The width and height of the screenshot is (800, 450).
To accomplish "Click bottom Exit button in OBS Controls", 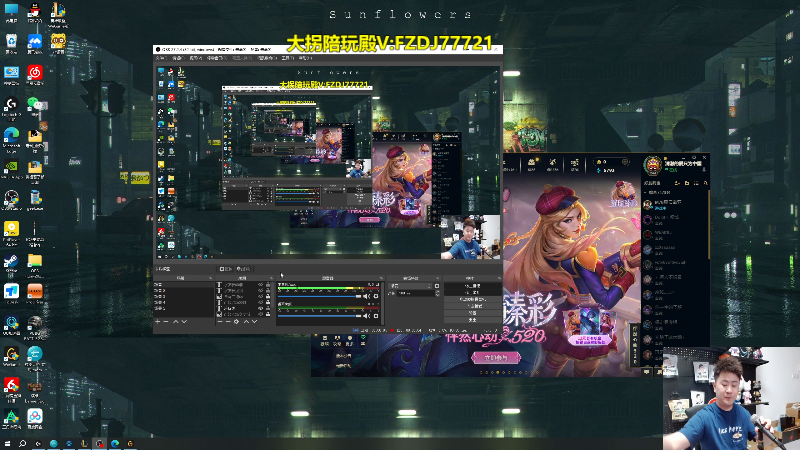I will [473, 320].
